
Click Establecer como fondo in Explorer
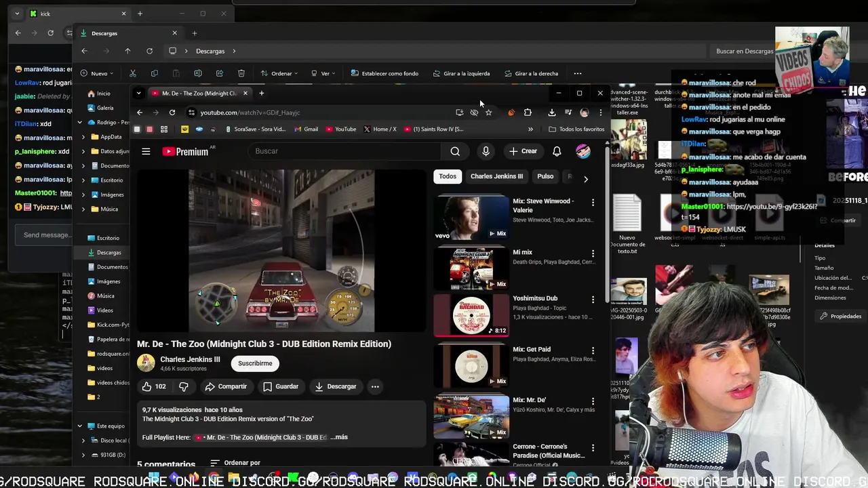[x=384, y=73]
